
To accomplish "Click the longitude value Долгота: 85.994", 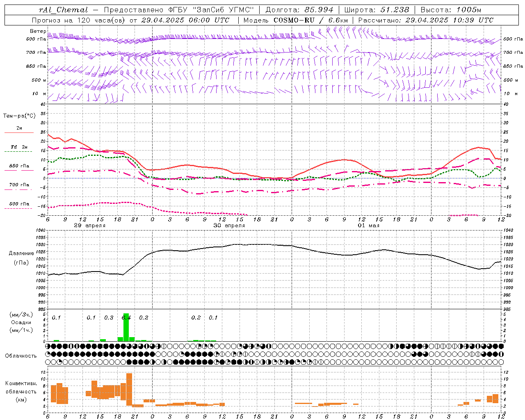I will (300, 10).
